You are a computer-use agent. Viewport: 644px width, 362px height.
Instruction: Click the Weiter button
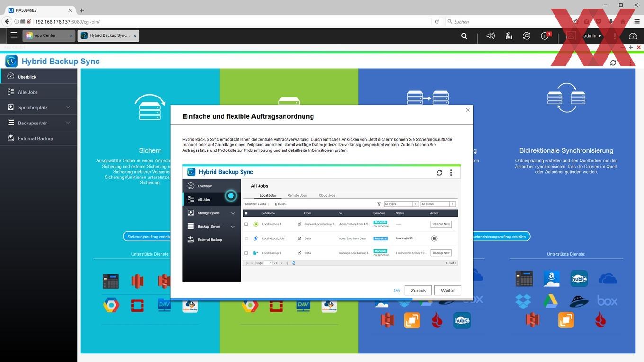[x=447, y=291]
